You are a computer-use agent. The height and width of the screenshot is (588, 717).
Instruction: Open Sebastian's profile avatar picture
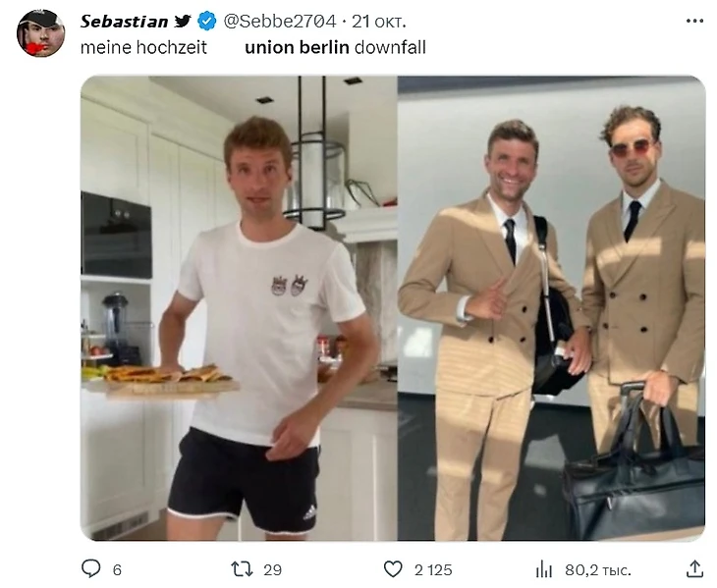click(40, 33)
